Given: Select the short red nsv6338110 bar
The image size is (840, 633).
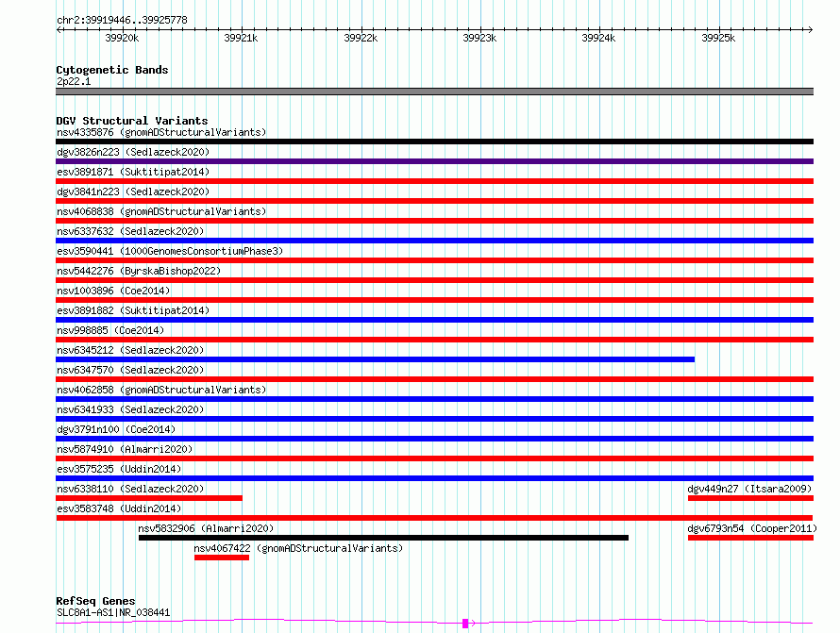Looking at the screenshot, I should point(149,498).
